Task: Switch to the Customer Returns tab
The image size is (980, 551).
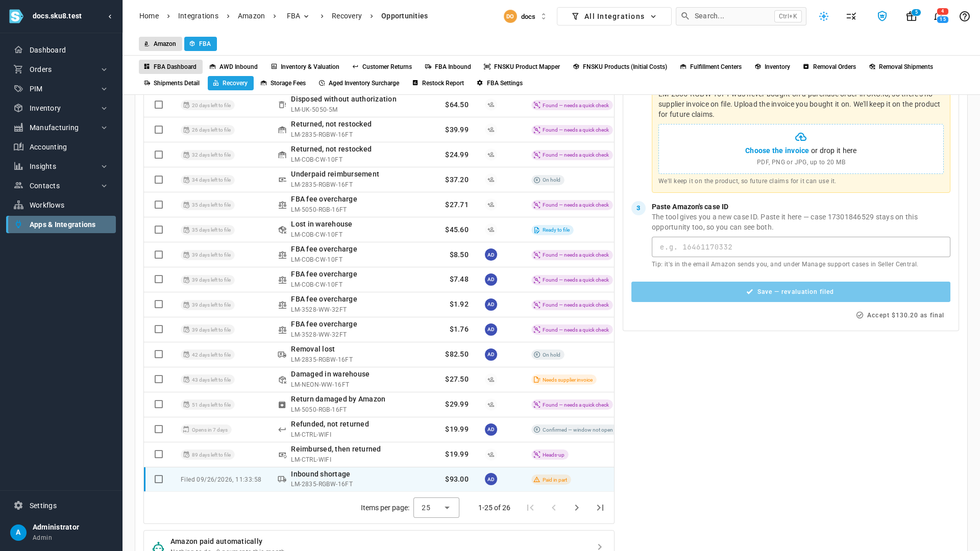Action: tap(382, 67)
